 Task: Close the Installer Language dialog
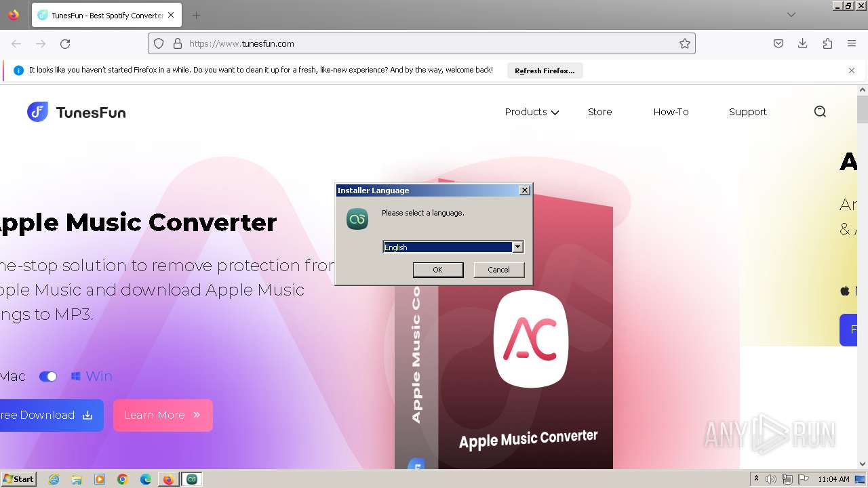pyautogui.click(x=524, y=190)
